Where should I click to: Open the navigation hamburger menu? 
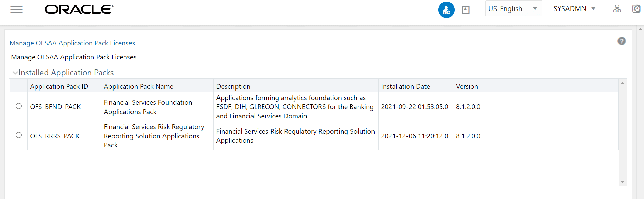[x=16, y=9]
